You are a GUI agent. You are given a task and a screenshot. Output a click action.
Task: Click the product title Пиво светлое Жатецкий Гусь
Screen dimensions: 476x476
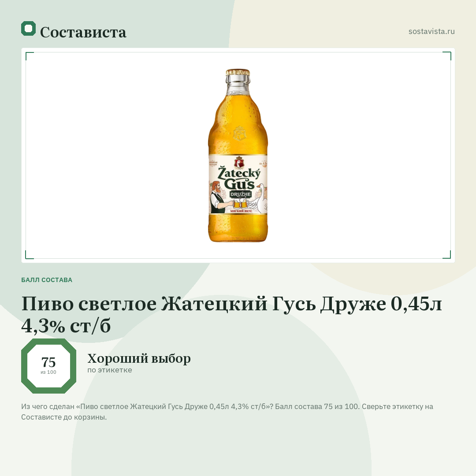232,315
